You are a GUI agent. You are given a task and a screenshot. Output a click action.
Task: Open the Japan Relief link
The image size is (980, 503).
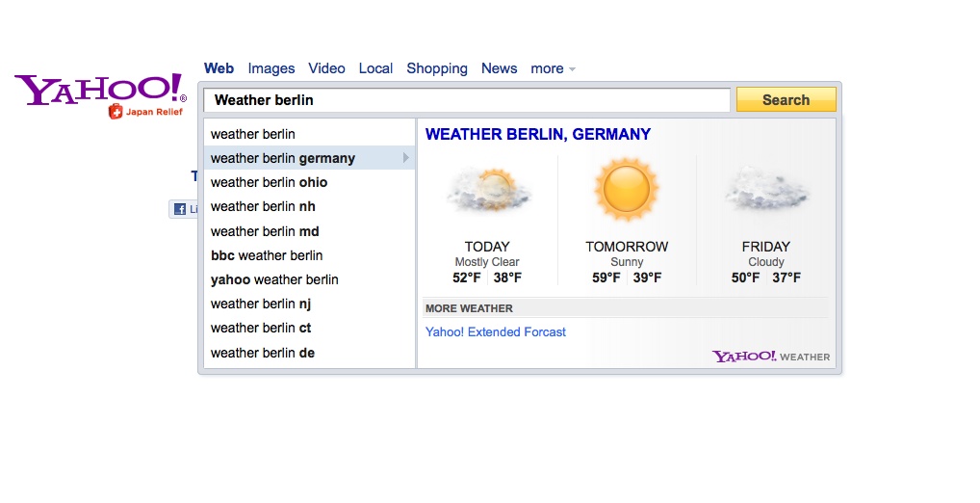point(154,112)
